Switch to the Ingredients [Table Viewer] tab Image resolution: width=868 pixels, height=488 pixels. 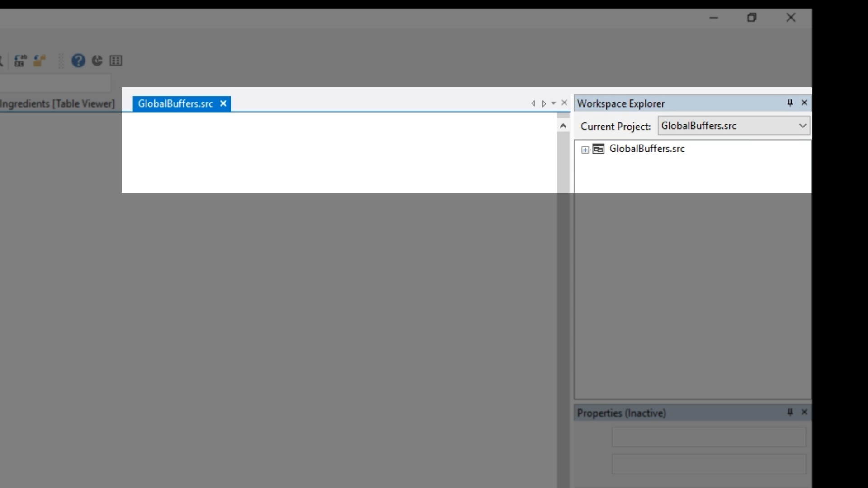tap(57, 103)
